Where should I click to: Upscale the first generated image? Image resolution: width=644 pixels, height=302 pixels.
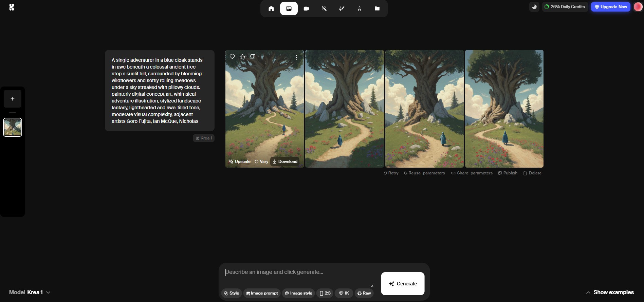[x=240, y=162]
